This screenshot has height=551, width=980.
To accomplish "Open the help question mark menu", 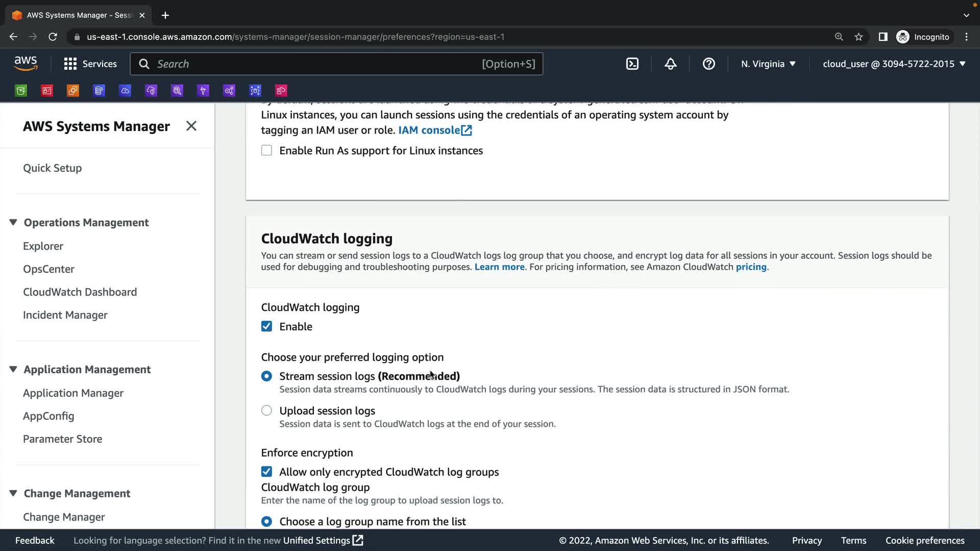I will click(x=708, y=64).
